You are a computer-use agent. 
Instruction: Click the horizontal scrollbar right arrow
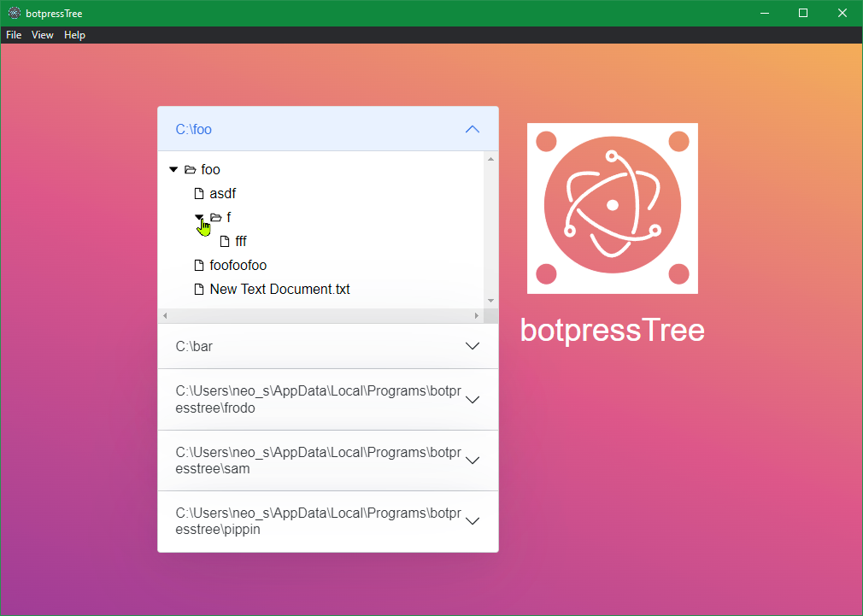pyautogui.click(x=477, y=315)
